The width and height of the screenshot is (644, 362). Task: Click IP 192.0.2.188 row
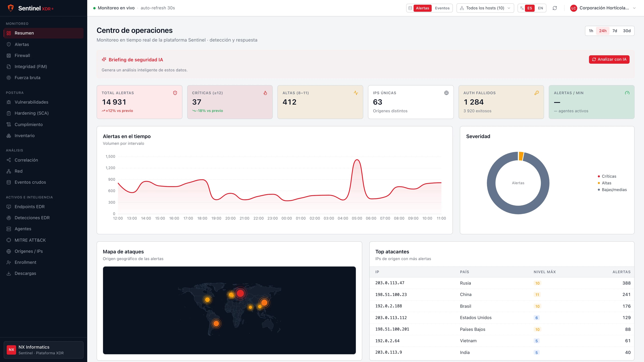(x=502, y=306)
